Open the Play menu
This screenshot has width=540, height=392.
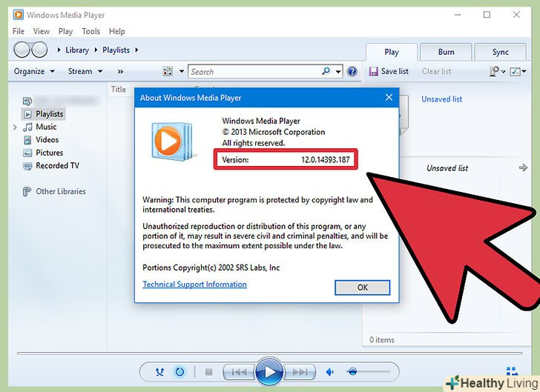[65, 31]
